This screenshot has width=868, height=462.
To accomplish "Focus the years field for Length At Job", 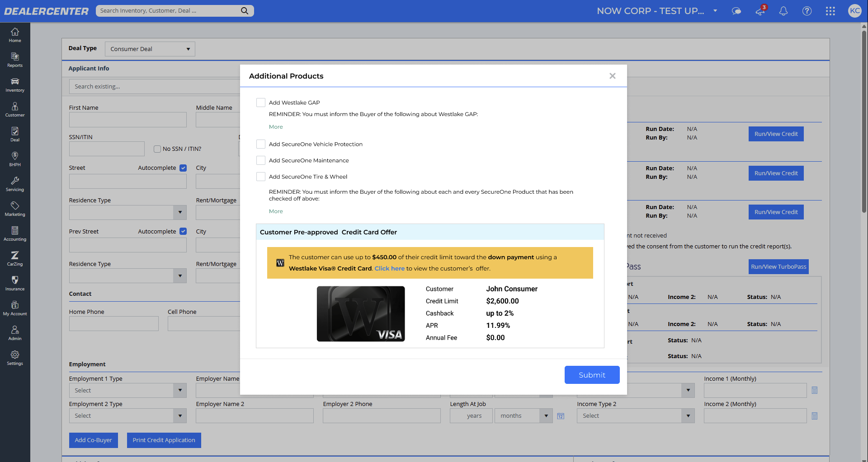I will tap(471, 416).
